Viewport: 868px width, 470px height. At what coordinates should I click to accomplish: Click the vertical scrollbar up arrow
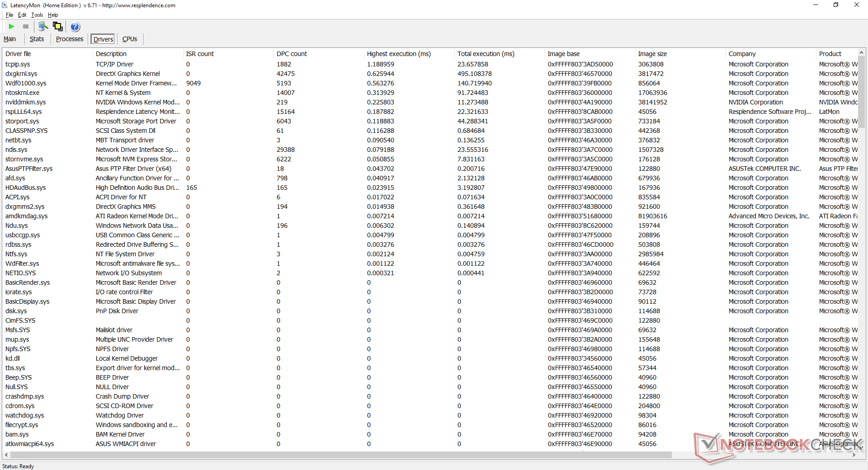coord(862,53)
